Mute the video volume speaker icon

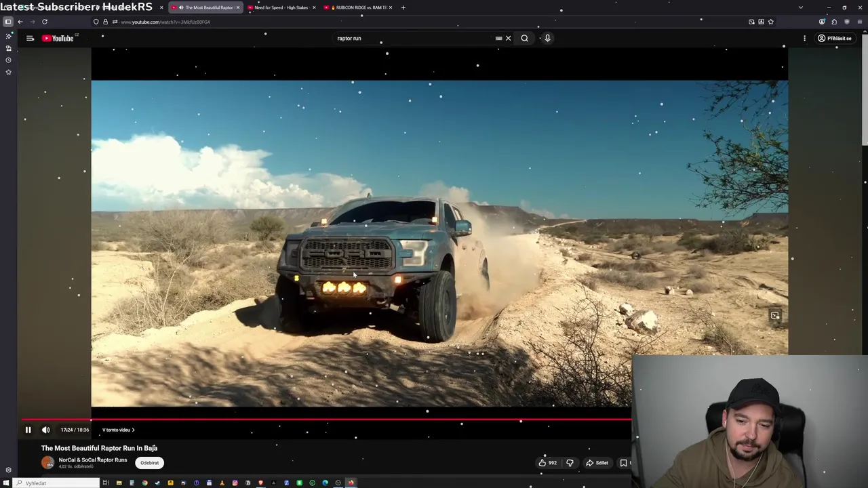tap(45, 430)
